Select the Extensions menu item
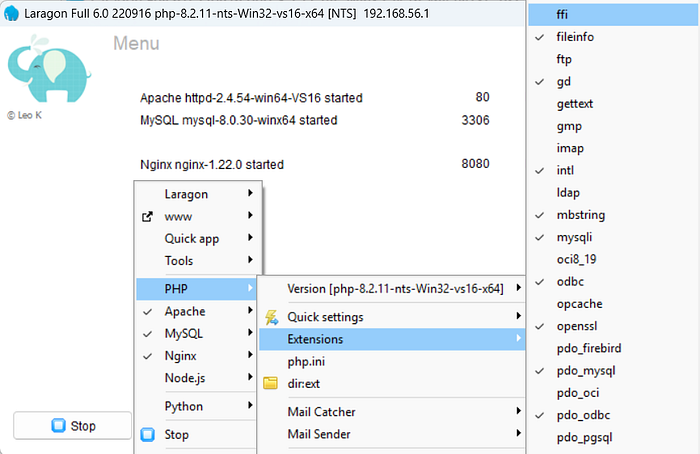Image resolution: width=700 pixels, height=454 pixels. [x=392, y=339]
